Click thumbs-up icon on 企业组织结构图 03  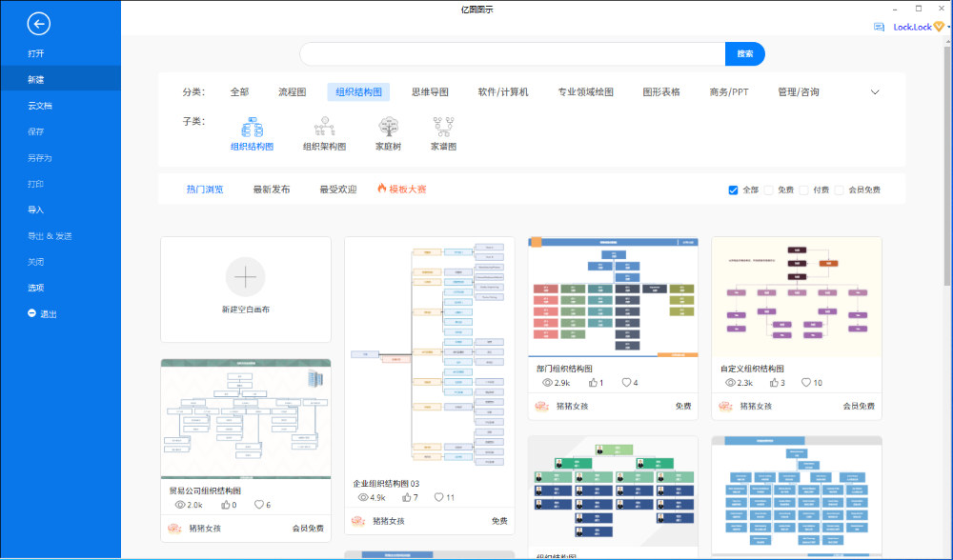point(406,497)
